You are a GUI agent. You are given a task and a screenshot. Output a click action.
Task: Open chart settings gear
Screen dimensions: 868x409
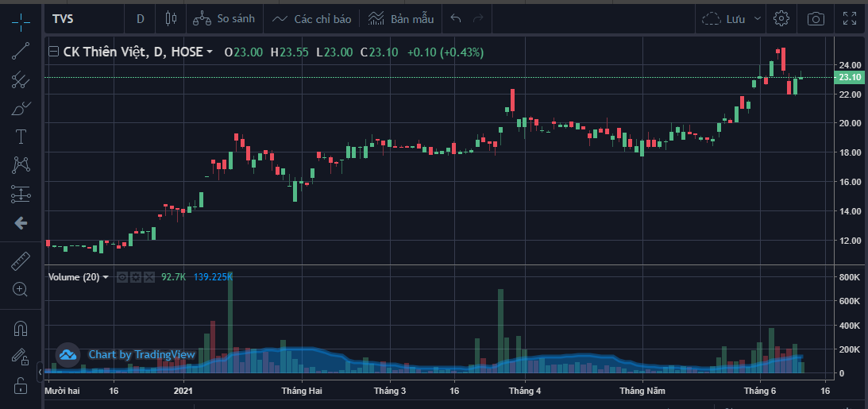(x=781, y=18)
